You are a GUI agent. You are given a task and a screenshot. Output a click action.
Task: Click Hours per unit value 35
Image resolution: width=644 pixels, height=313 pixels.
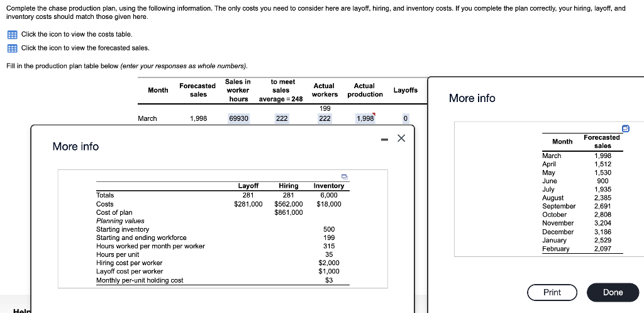(329, 254)
